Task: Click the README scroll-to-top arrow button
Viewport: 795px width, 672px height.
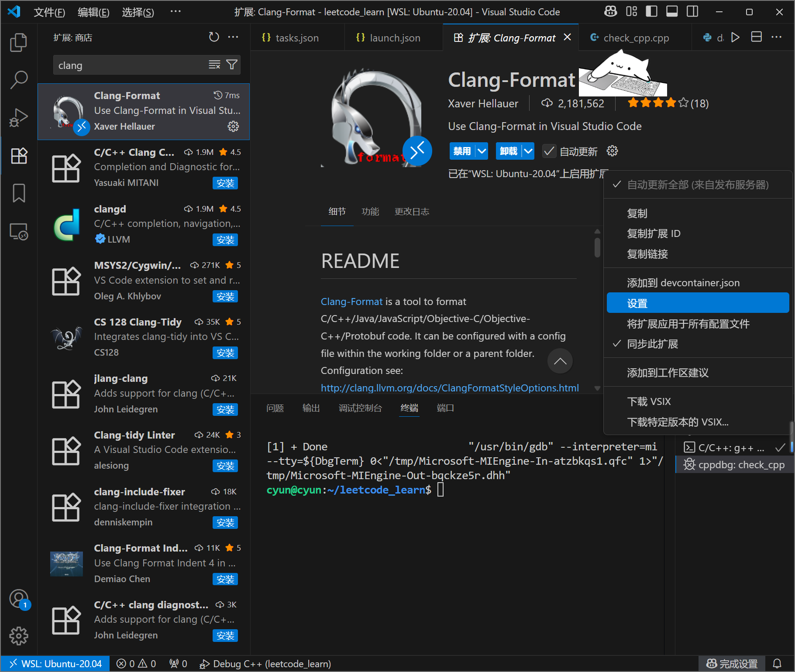Action: [560, 361]
